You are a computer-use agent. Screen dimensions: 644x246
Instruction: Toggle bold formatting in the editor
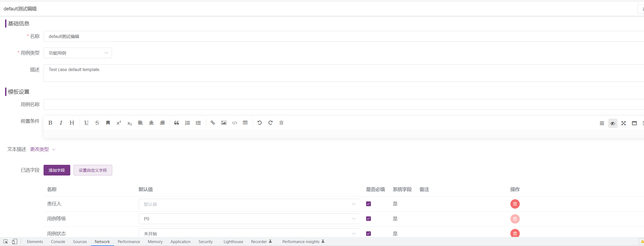click(51, 123)
